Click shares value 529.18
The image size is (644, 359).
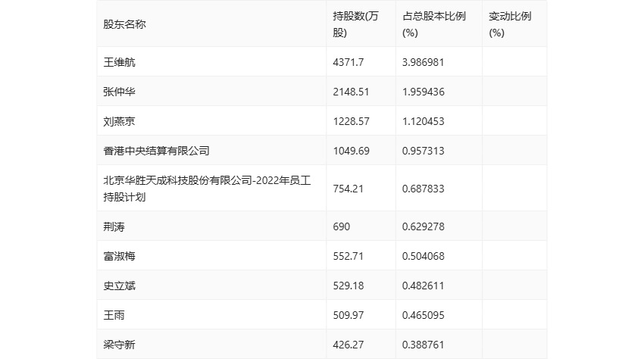point(349,286)
